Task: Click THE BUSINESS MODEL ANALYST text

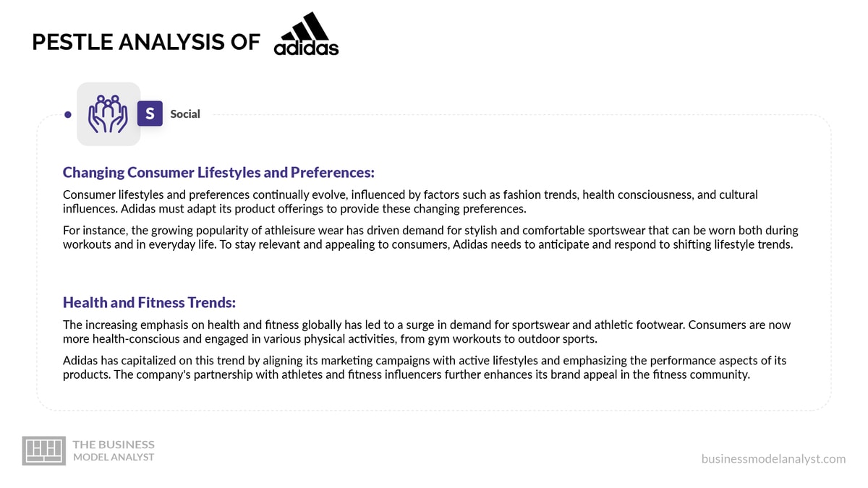Action: (114, 450)
